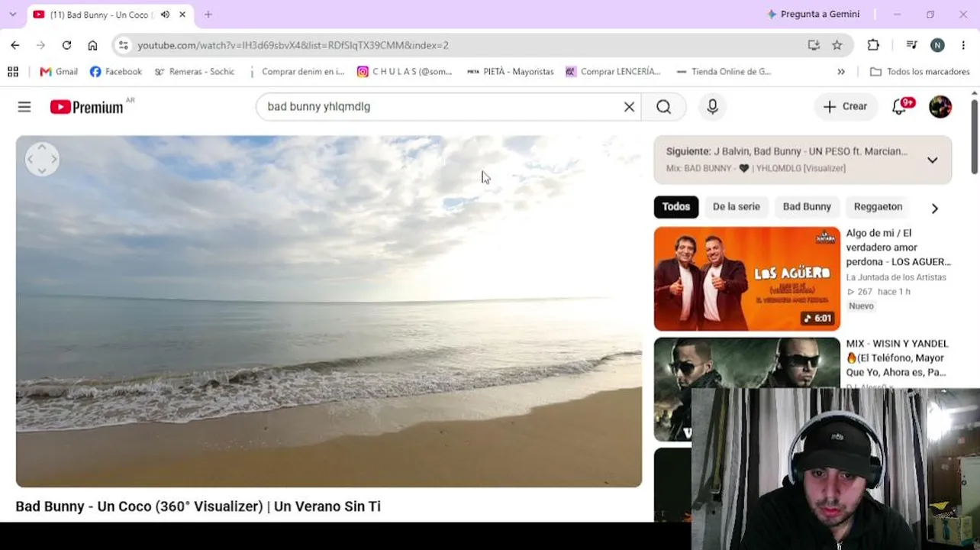This screenshot has width=980, height=550.
Task: Open the Gmail bookmark
Action: (x=59, y=72)
